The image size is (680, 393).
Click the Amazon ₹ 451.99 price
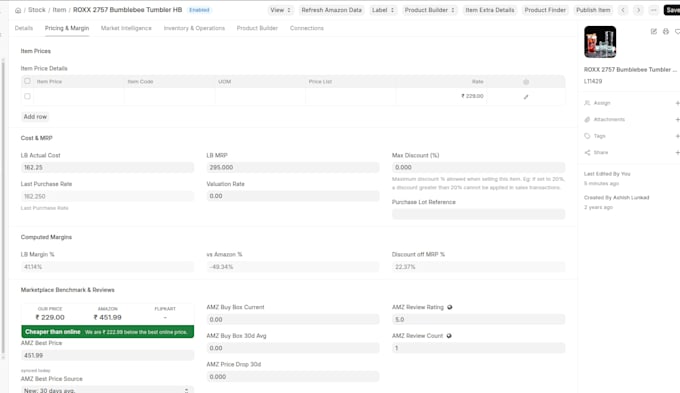coord(108,317)
